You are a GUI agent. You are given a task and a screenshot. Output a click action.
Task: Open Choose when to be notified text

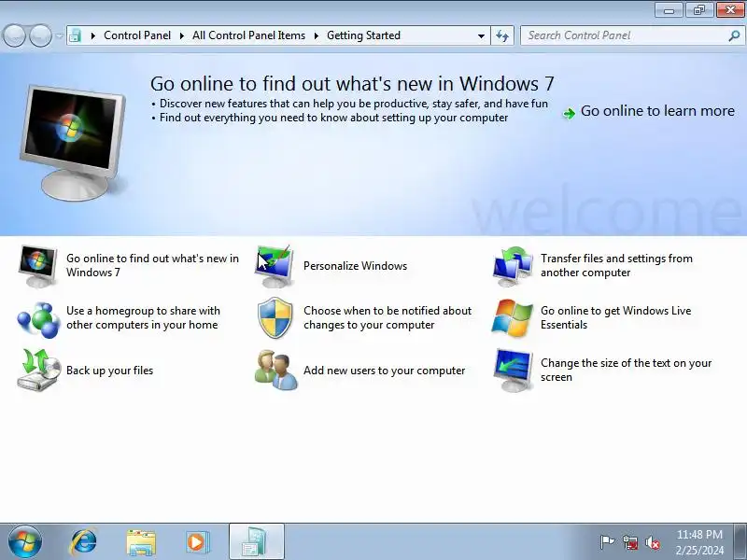click(388, 317)
